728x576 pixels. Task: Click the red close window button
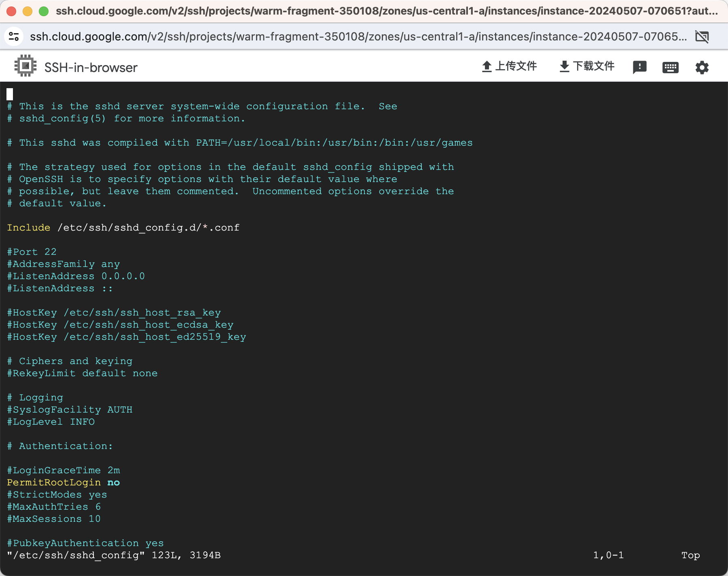point(11,11)
